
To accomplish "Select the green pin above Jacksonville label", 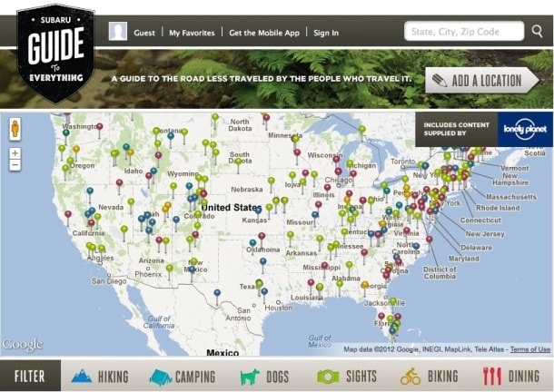I will [x=393, y=301].
